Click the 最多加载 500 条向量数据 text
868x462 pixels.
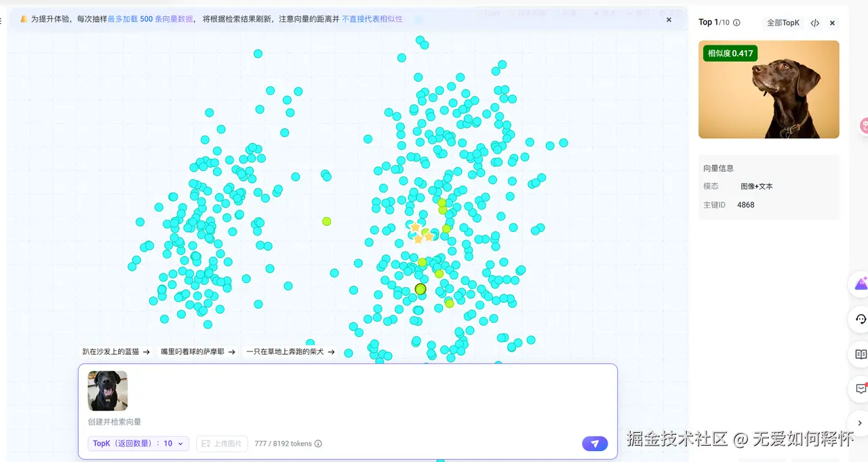[151, 20]
